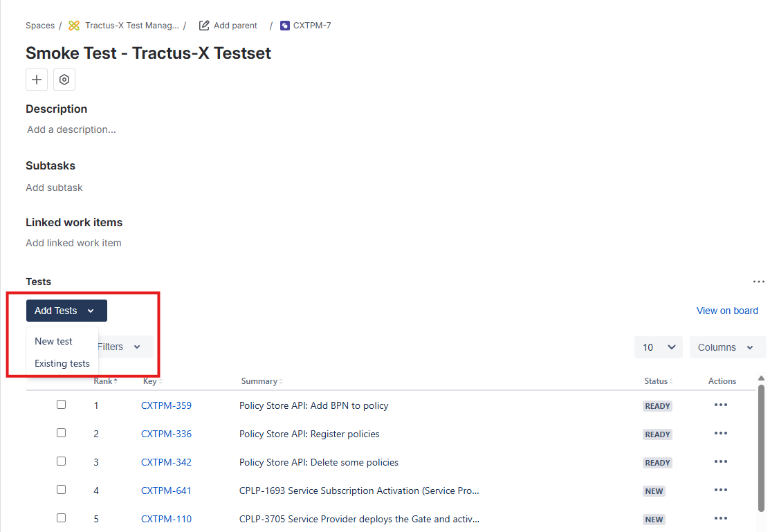
Task: Click the Actions column header
Action: coord(722,381)
